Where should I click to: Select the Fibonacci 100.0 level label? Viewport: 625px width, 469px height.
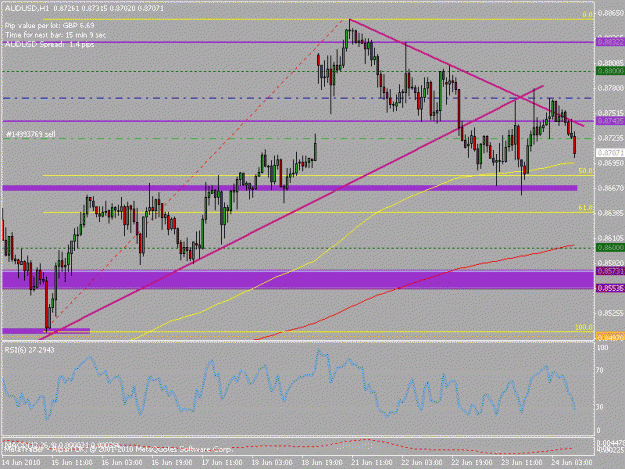[584, 327]
